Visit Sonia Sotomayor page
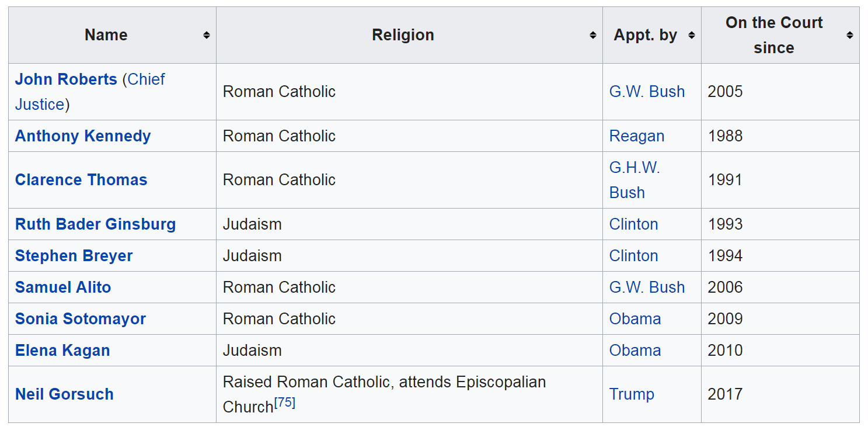The width and height of the screenshot is (868, 430). tap(81, 319)
